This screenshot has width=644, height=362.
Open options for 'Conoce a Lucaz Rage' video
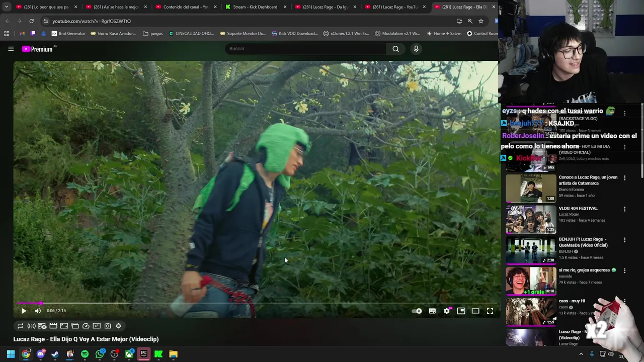click(625, 178)
